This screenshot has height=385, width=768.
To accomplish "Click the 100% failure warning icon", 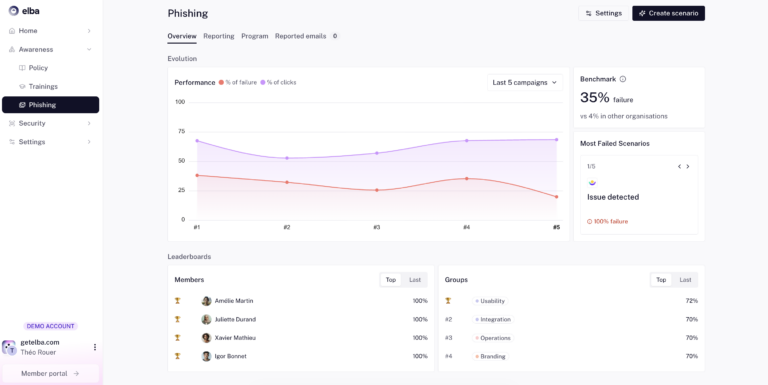I will coord(589,221).
